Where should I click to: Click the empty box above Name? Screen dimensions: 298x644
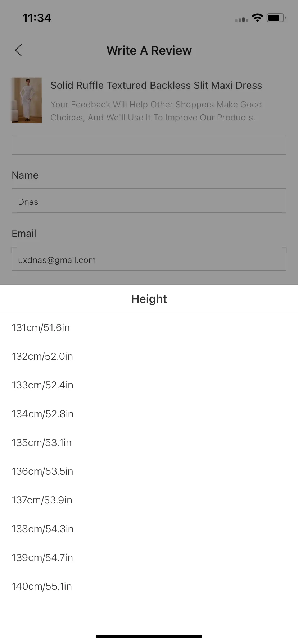[149, 145]
